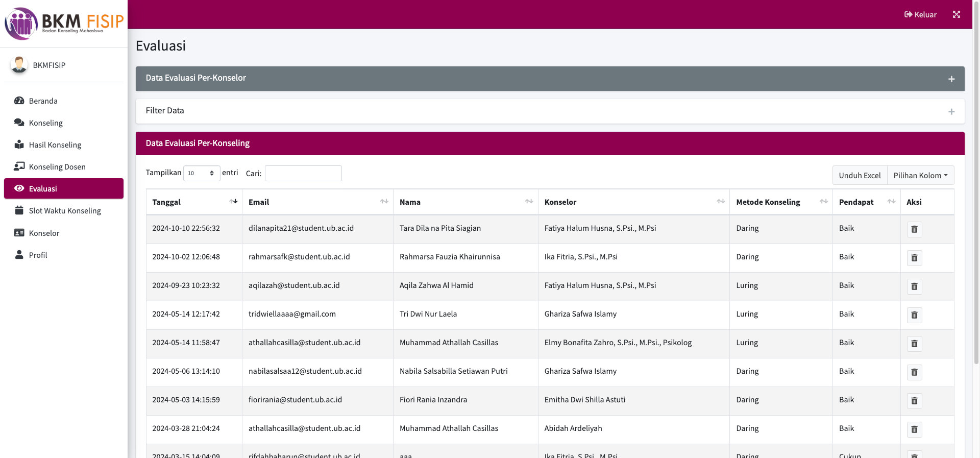
Task: Delete the Fiori Rania Inzandra evaluation
Action: [914, 401]
